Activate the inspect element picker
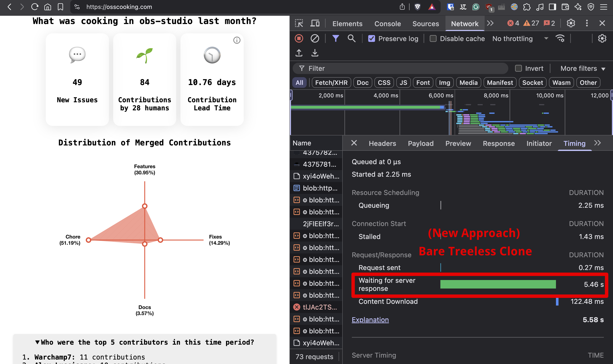Viewport: 613px width, 364px height. point(299,23)
